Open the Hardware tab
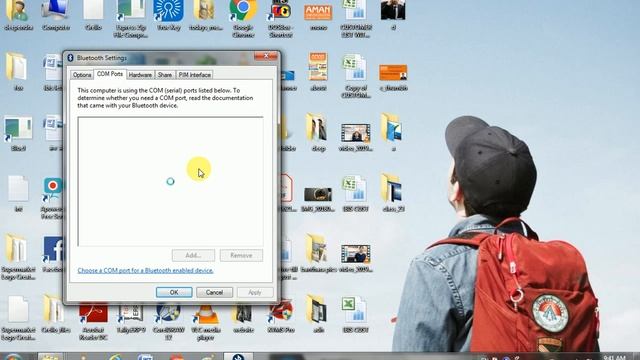Viewport: 640px width, 360px height. [x=140, y=75]
